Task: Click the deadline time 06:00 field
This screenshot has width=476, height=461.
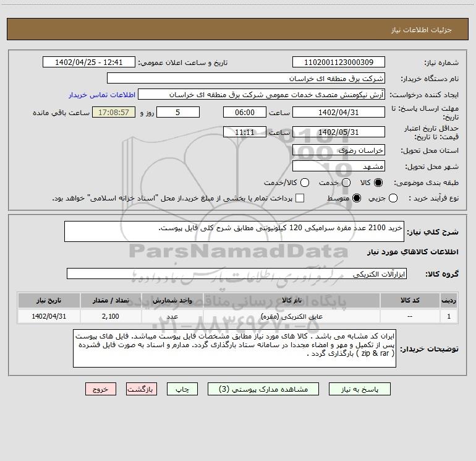Action: point(245,112)
